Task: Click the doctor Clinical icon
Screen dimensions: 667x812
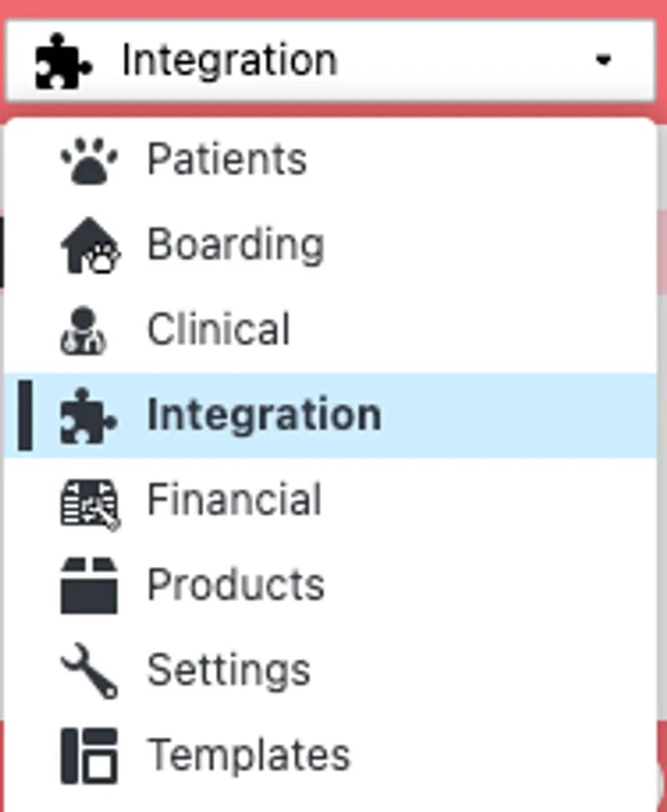Action: (x=84, y=330)
